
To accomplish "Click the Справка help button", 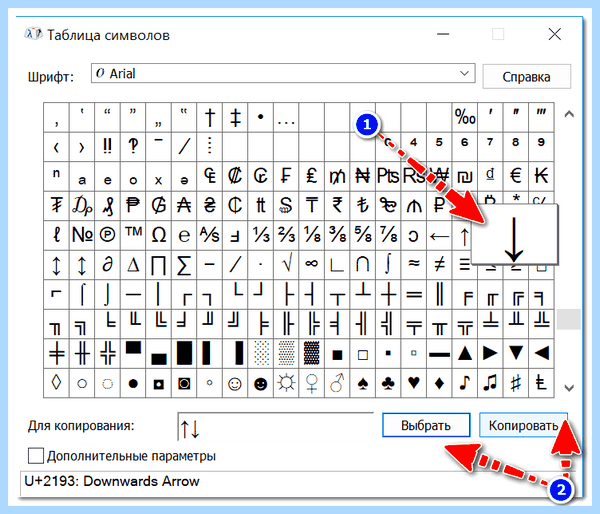I will coord(527,77).
